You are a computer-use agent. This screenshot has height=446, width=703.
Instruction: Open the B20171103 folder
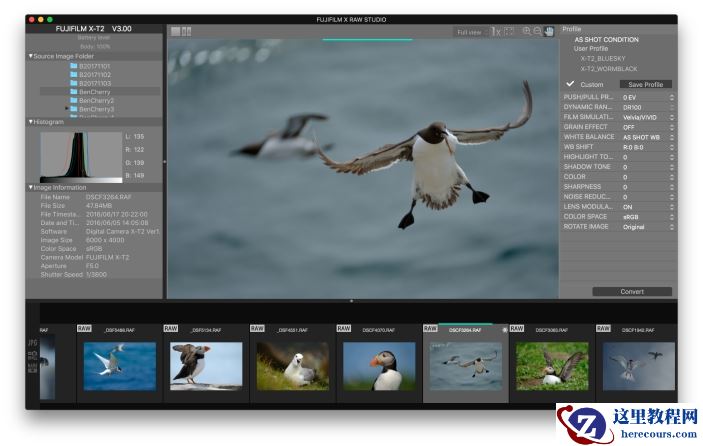tap(90, 83)
